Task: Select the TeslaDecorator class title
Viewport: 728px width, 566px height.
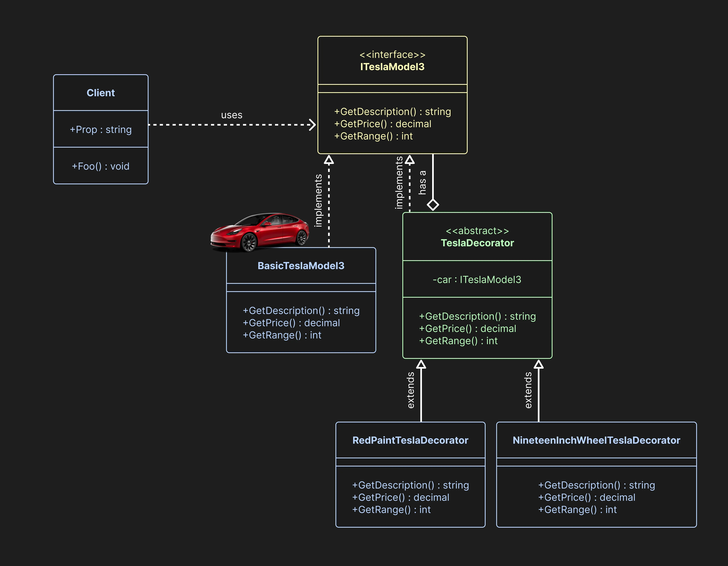Action: pyautogui.click(x=477, y=243)
